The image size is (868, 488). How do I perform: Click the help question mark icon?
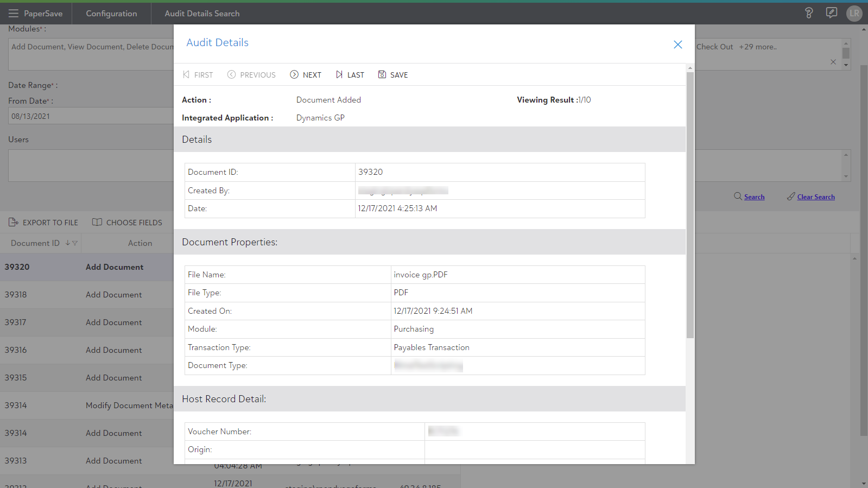(x=808, y=13)
